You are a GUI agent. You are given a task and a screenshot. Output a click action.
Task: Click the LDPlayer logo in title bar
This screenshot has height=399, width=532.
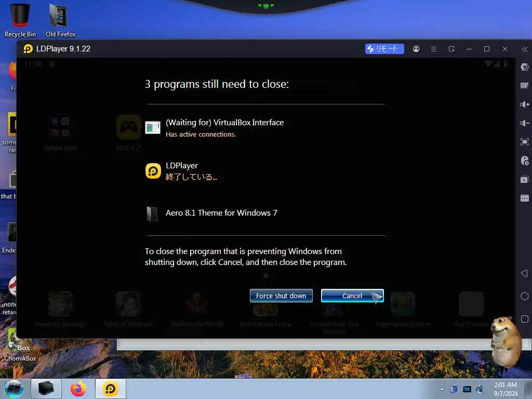(x=28, y=49)
